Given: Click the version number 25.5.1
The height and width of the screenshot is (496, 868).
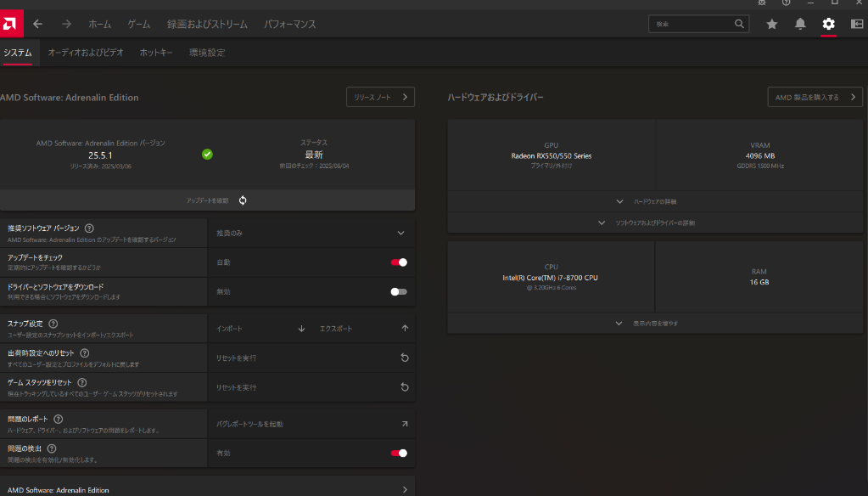Looking at the screenshot, I should 100,155.
